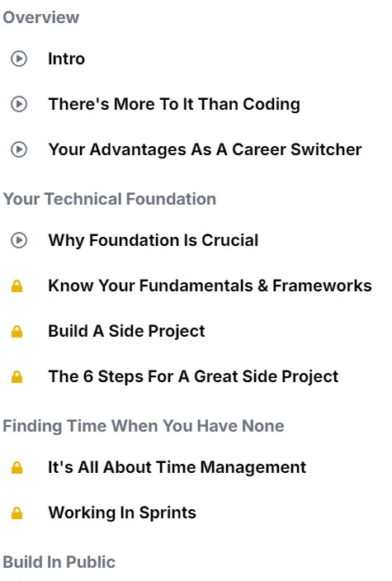Click the Finding Time When You Have None heading
Viewport: 392px width, 581px height.
[x=144, y=426]
